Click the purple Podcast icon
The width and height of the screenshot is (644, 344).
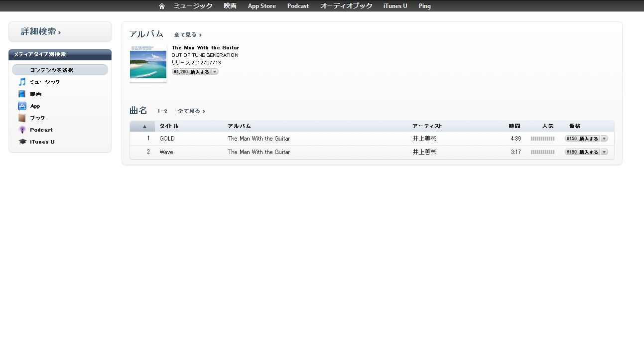[22, 130]
